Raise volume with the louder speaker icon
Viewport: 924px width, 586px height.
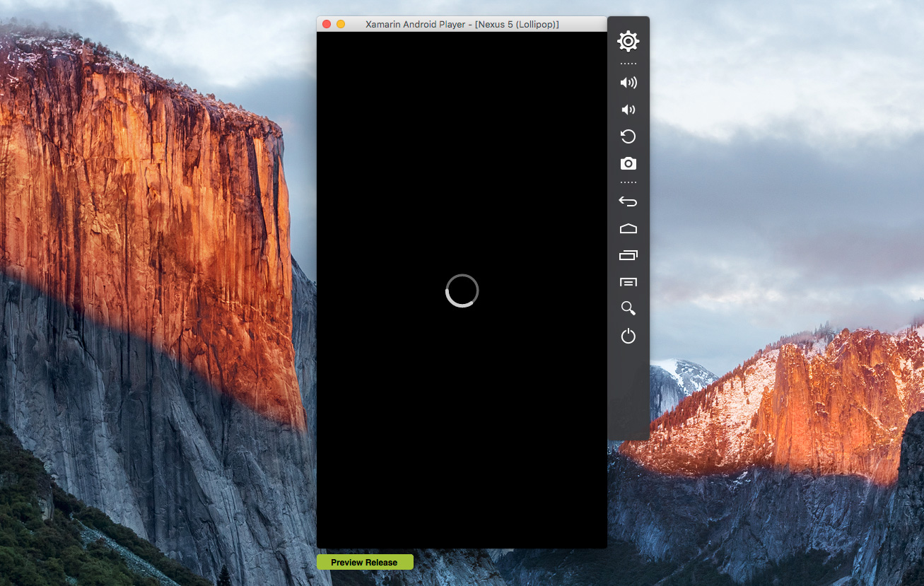[x=628, y=83]
